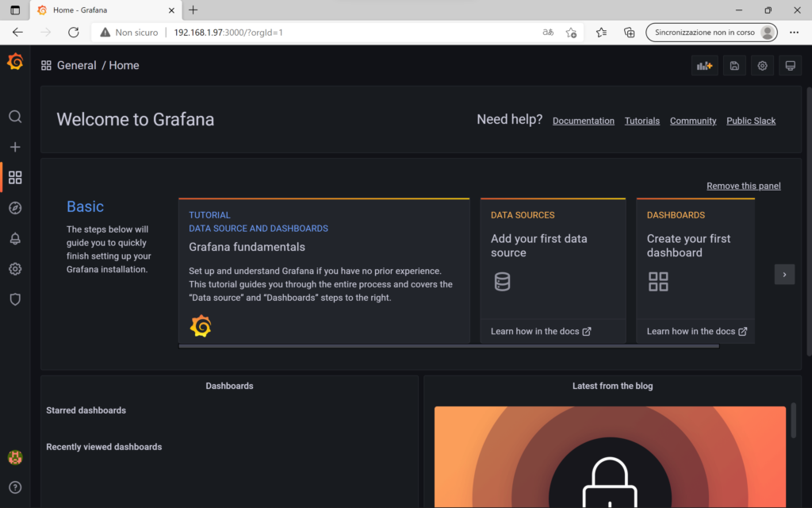Click Remove this panel link
812x508 pixels.
[x=743, y=185]
